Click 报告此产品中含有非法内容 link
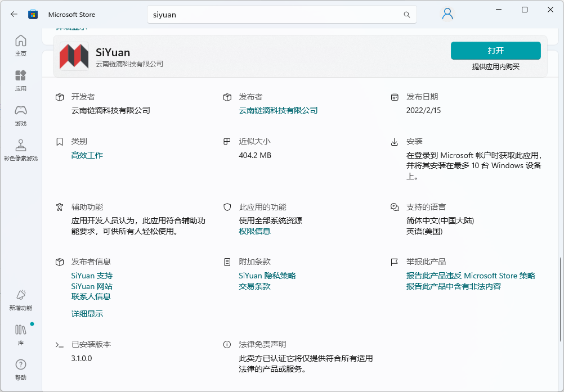The width and height of the screenshot is (564, 392). click(x=453, y=286)
